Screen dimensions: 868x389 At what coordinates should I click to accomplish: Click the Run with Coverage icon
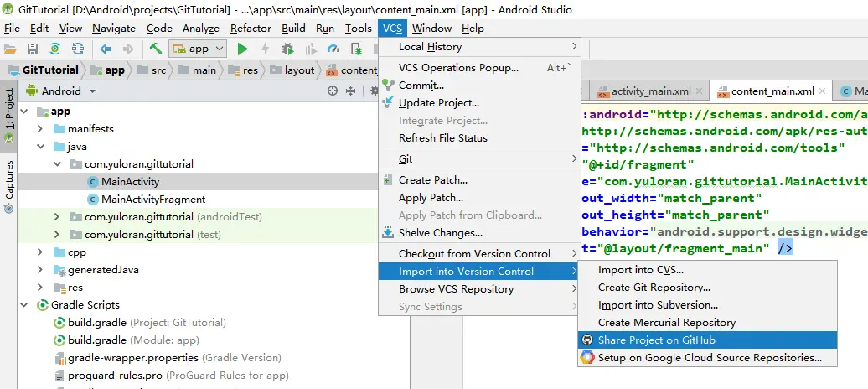click(x=311, y=49)
